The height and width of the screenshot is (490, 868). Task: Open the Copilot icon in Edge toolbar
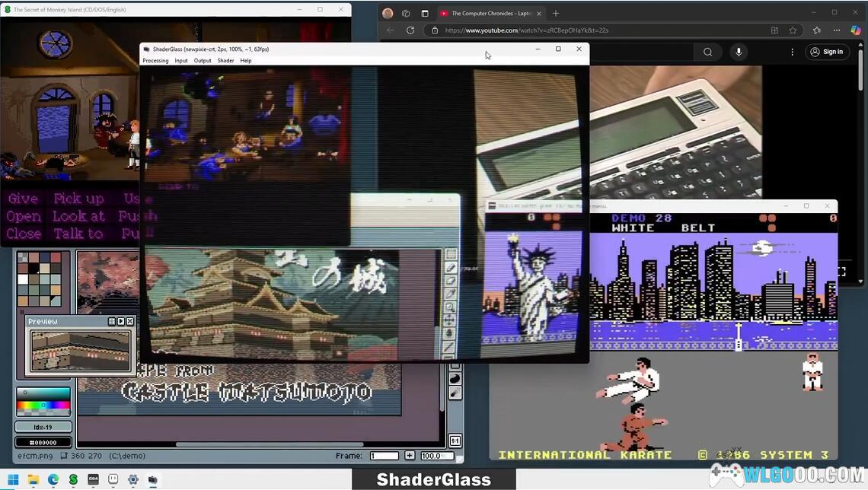tap(855, 30)
